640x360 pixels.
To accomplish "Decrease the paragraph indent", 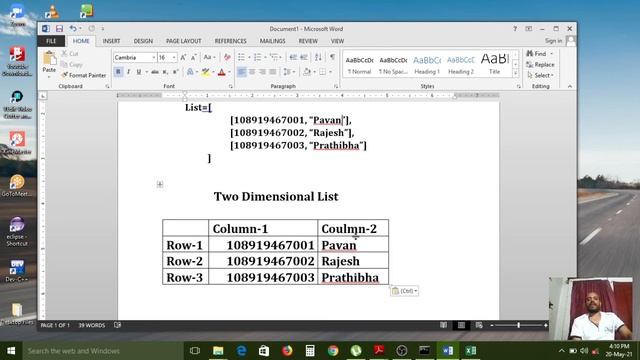I will (293, 58).
